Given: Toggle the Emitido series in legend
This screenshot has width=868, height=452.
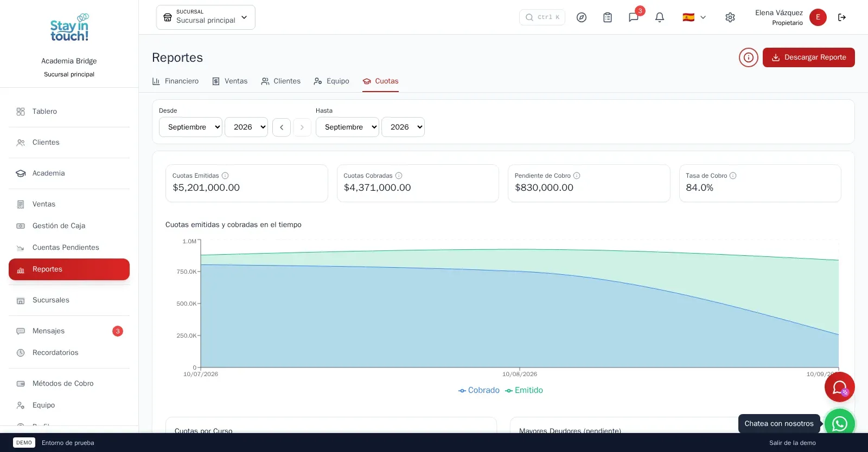Looking at the screenshot, I should pyautogui.click(x=524, y=390).
